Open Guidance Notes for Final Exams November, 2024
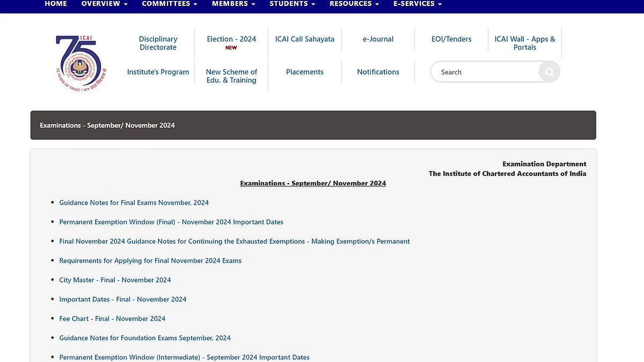Screen dimensions: 644x362 [x=134, y=202]
